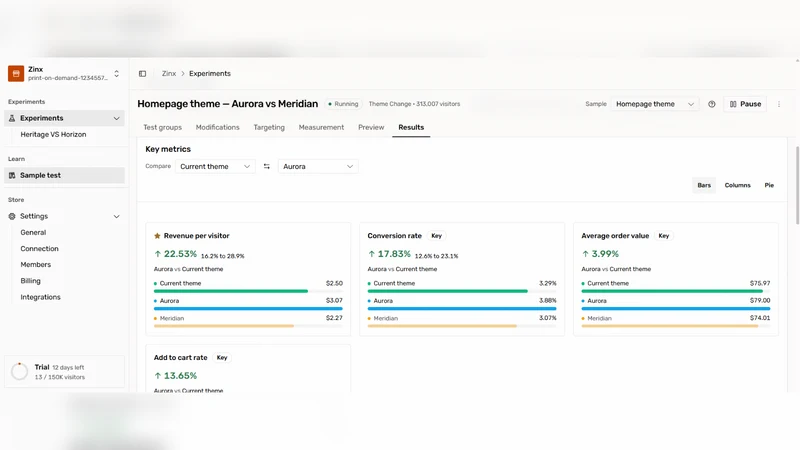The image size is (800, 450).
Task: Click the Experiments flask icon in sidebar
Action: point(12,118)
